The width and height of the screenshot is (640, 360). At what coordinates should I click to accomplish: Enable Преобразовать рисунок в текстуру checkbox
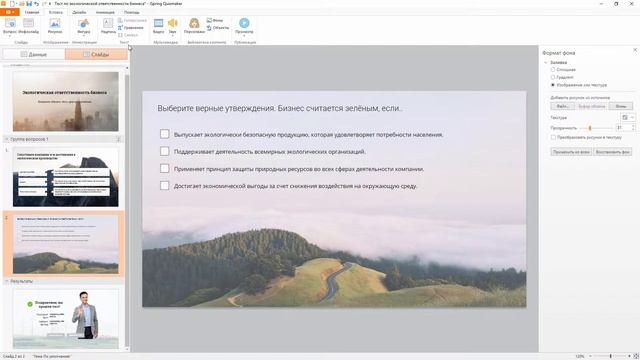(553, 137)
